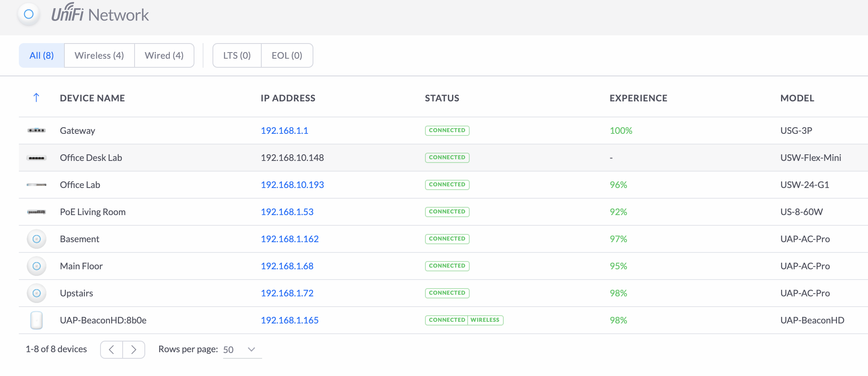Click the 96% experience value
This screenshot has width=868, height=376.
[619, 185]
